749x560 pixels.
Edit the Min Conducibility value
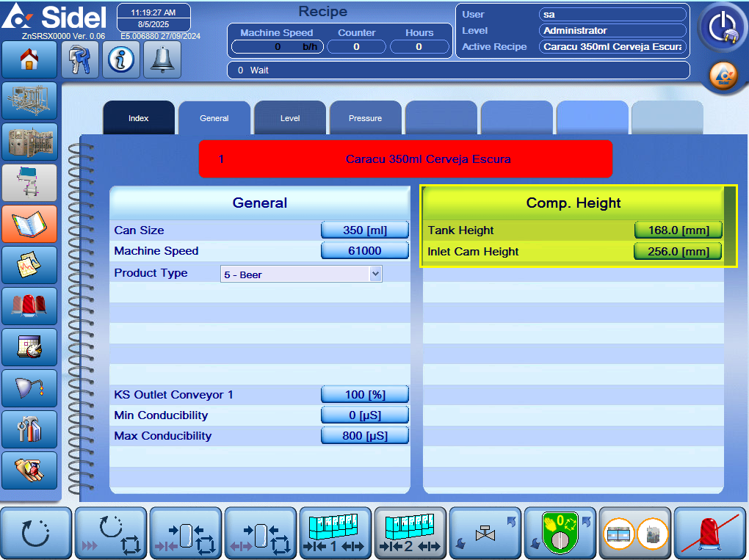pos(365,415)
